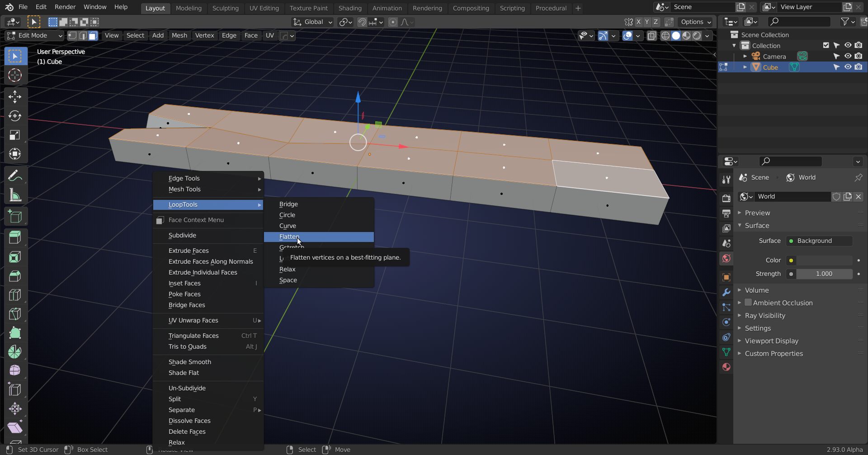Activate the Knife tool
This screenshot has height=455, width=868.
(x=15, y=314)
